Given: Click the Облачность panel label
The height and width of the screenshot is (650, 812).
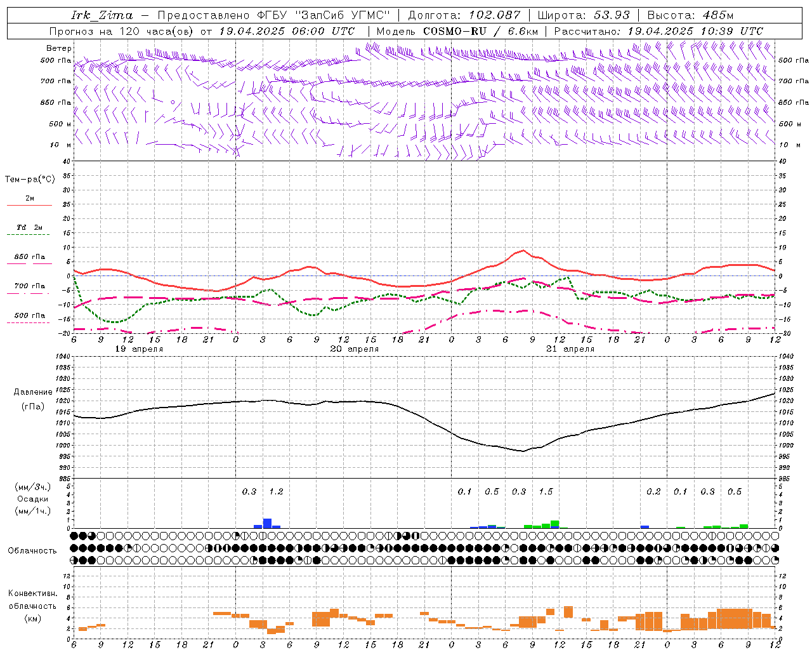Looking at the screenshot, I should (32, 550).
